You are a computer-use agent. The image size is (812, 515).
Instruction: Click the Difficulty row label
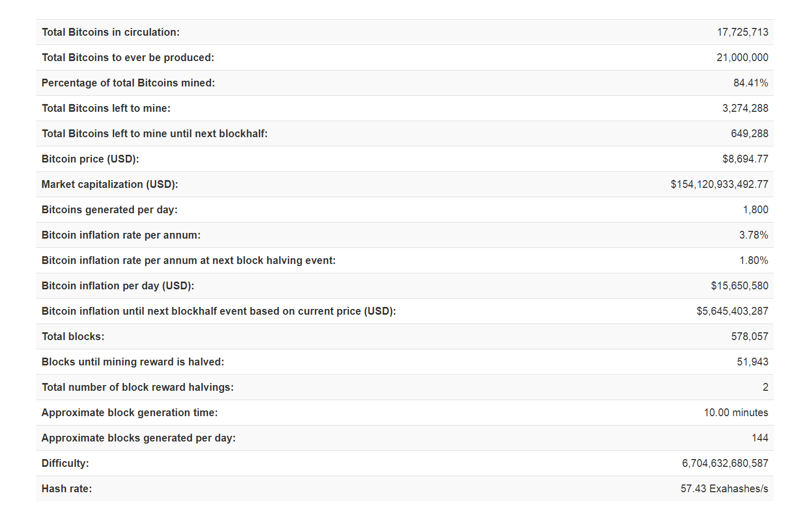pos(65,463)
